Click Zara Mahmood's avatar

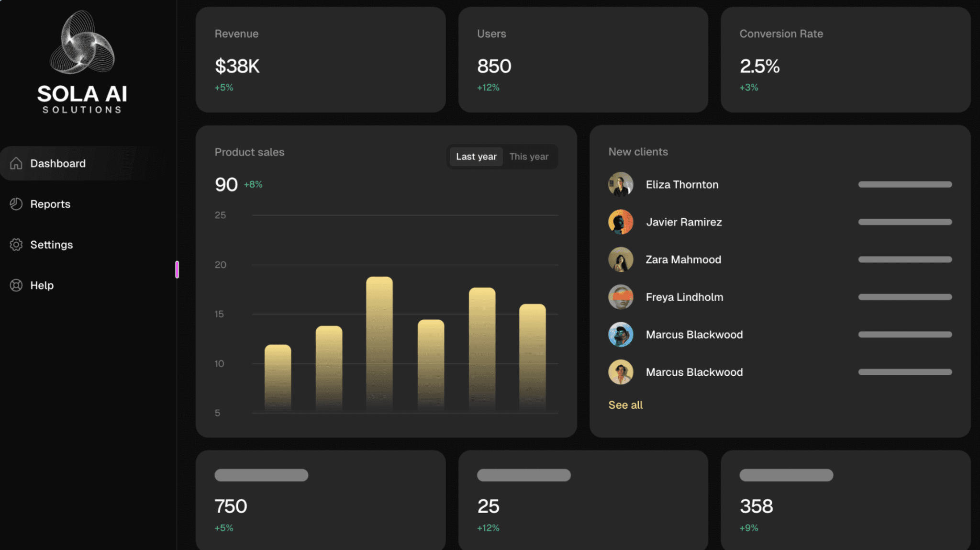pos(621,259)
